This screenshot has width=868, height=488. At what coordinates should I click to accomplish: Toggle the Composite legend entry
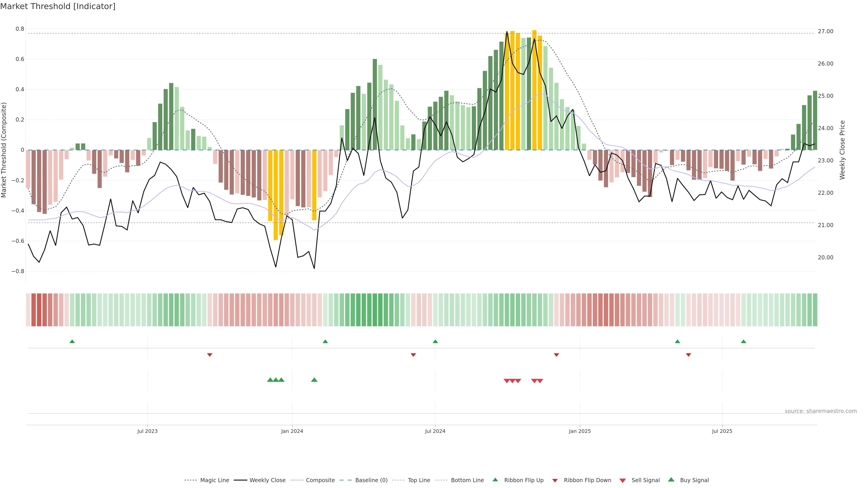(320, 480)
